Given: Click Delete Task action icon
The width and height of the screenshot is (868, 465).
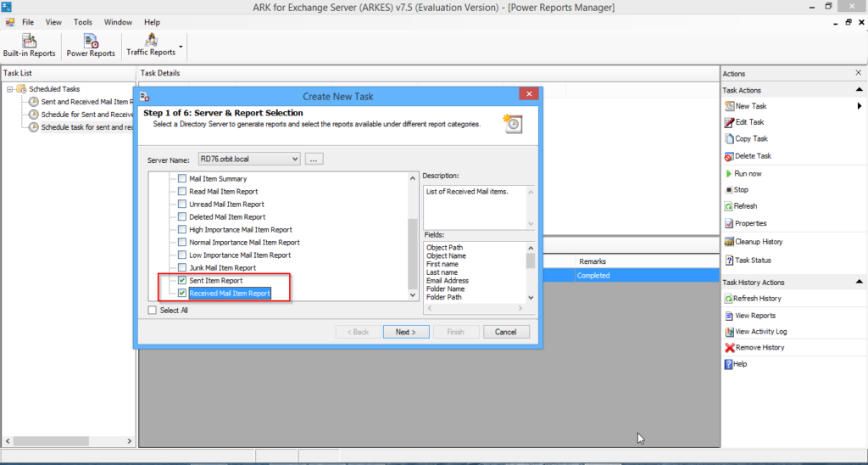Looking at the screenshot, I should pos(729,156).
